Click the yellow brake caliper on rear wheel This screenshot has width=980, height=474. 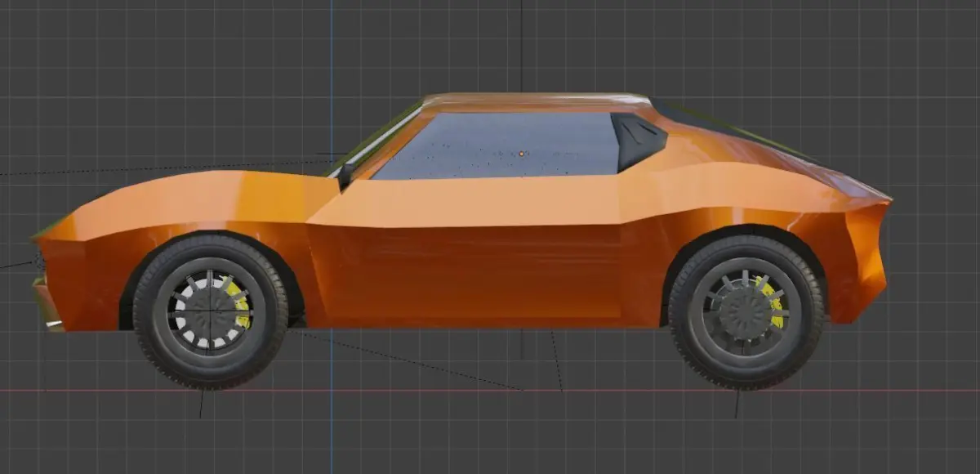point(772,302)
